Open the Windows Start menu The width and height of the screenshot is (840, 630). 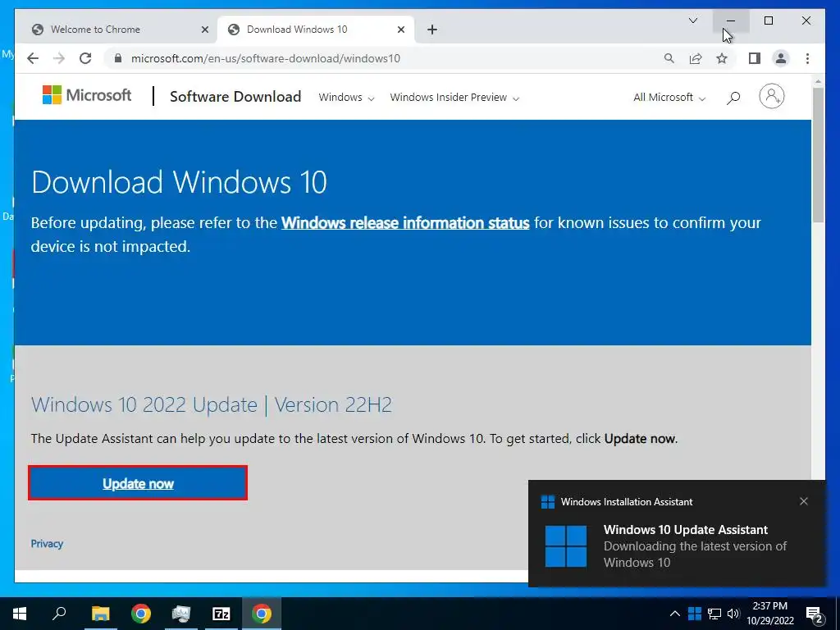coord(20,614)
